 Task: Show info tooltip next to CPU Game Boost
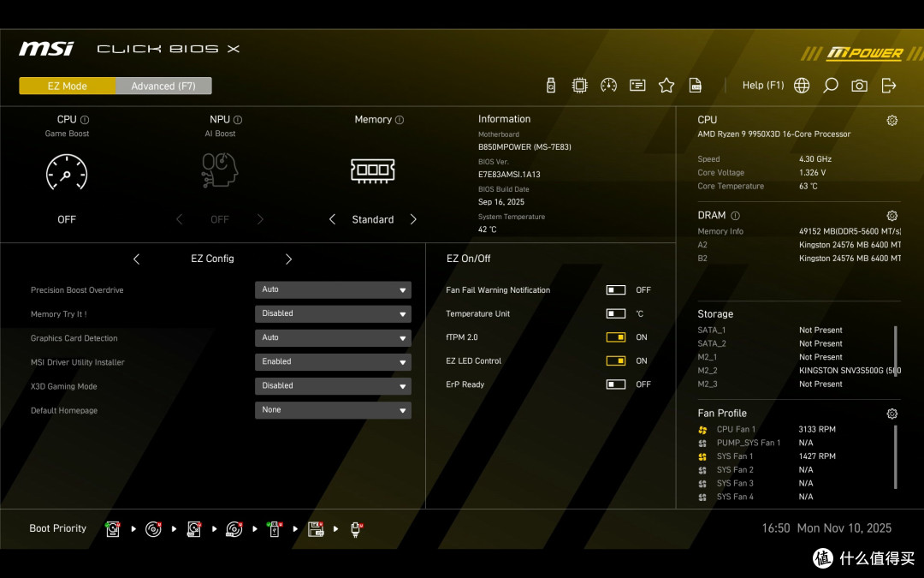point(85,120)
